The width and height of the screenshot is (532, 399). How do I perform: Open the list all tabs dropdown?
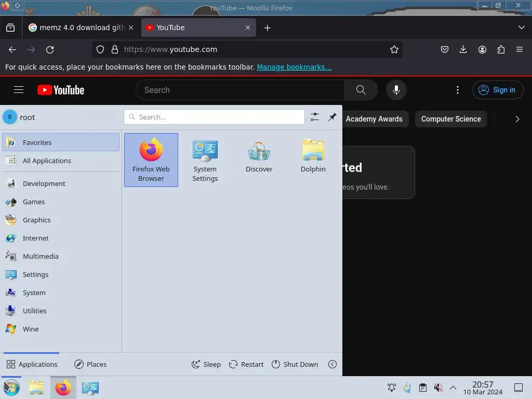click(x=522, y=28)
